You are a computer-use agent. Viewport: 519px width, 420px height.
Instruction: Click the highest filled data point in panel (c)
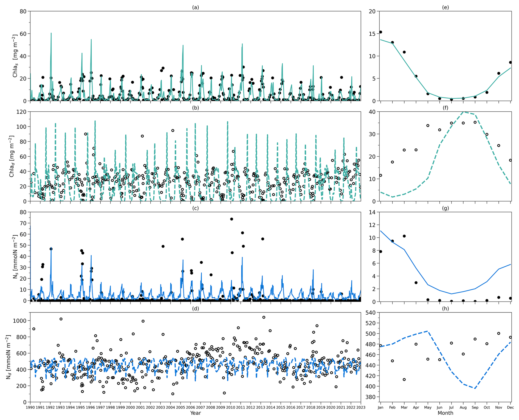tap(232, 219)
